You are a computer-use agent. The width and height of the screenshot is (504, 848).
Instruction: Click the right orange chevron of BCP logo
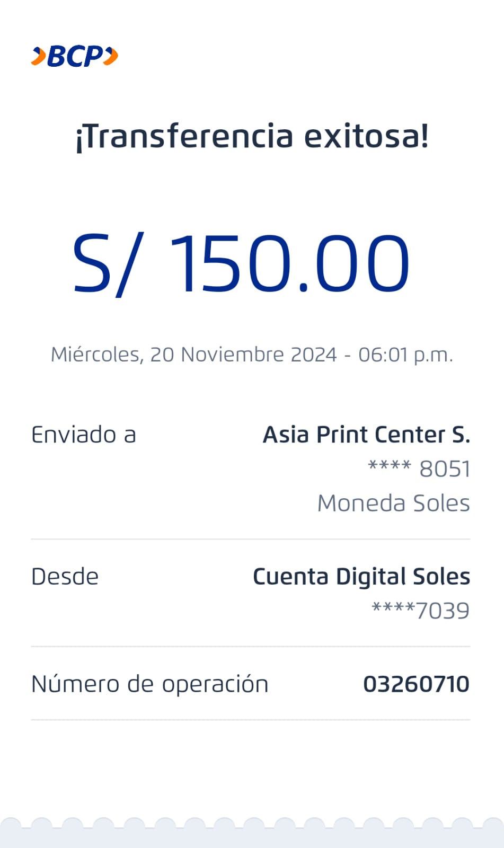click(111, 56)
